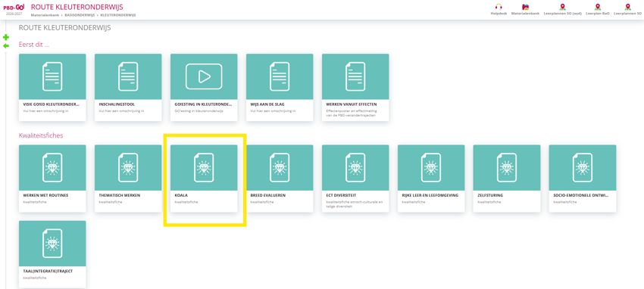Click document icon on Werken vanuit effecten card
Image resolution: width=644 pixels, height=289 pixels.
[x=355, y=76]
